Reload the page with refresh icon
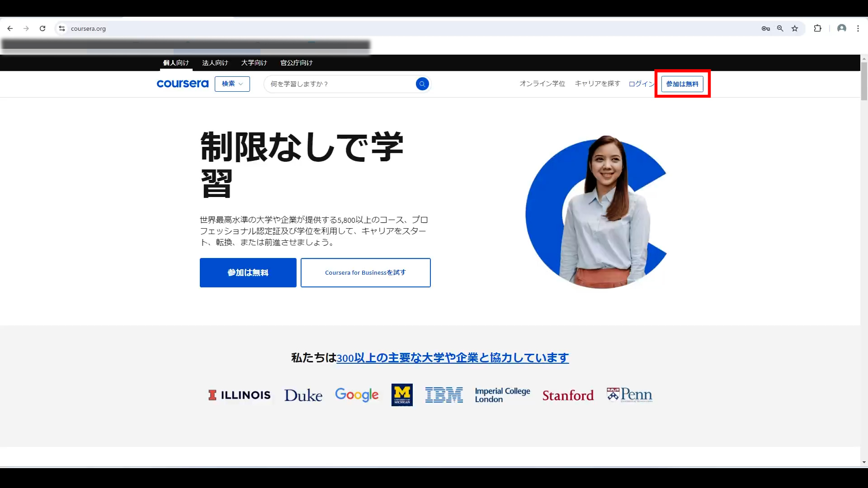This screenshot has width=868, height=488. (42, 28)
